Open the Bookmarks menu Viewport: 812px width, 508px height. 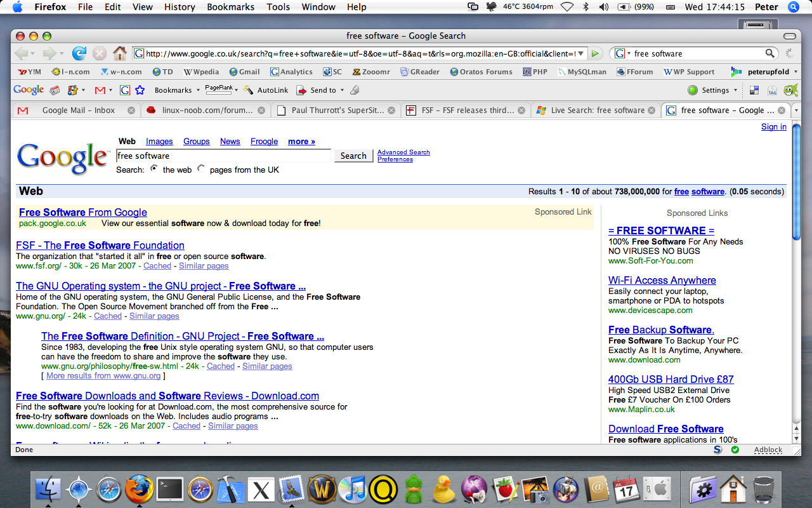(x=230, y=7)
